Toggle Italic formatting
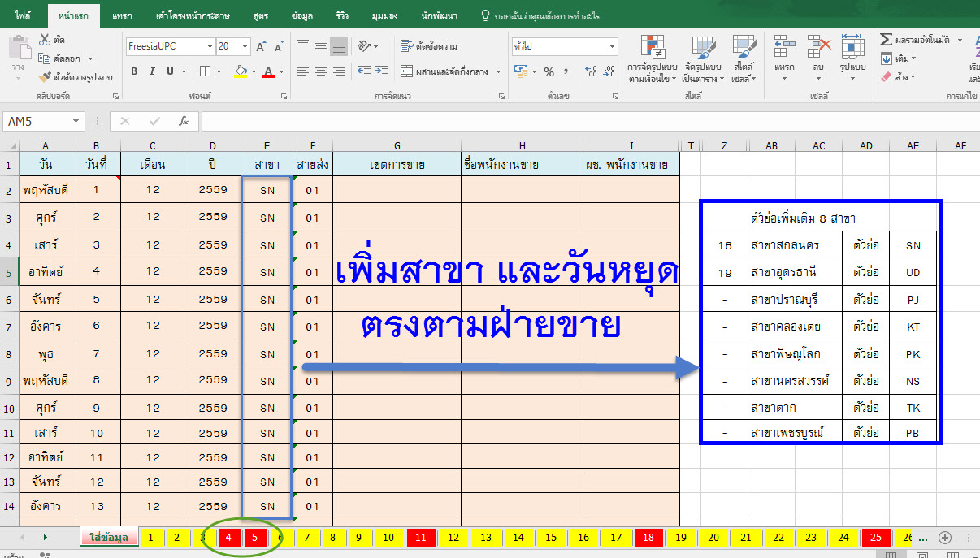Screen dimensions: 980x558 (153, 71)
